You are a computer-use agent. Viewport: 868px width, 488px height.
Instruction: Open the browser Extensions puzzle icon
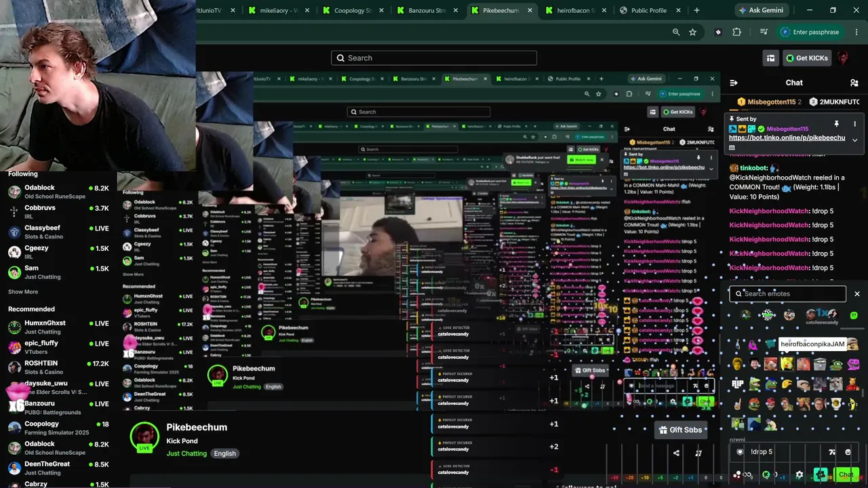click(736, 32)
